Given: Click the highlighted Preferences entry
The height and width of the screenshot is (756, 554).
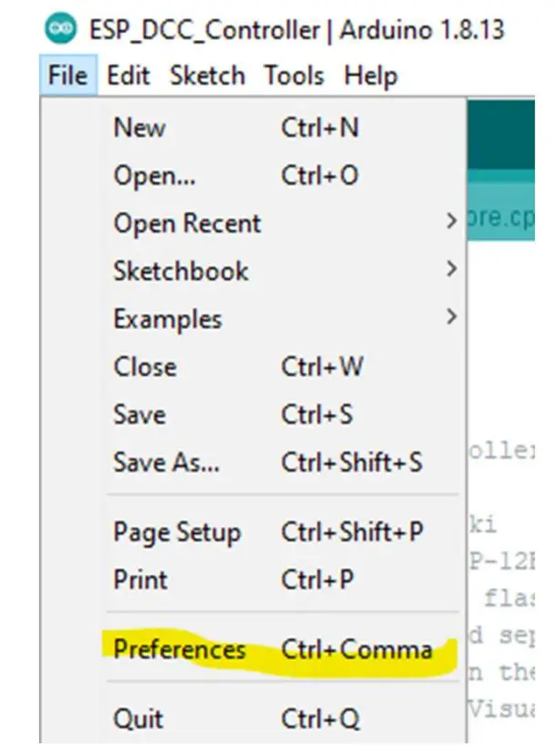Looking at the screenshot, I should click(179, 650).
